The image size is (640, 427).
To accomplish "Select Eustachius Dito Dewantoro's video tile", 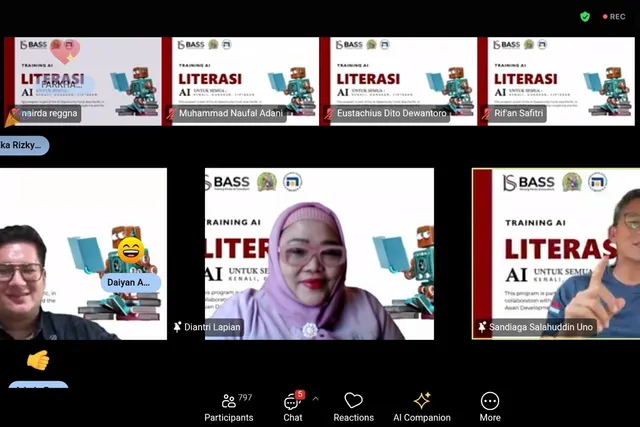I will point(398,81).
